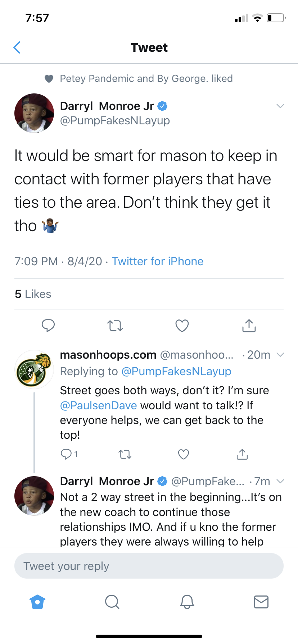Tap the Tweet your reply field
The image size is (298, 644).
pyautogui.click(x=149, y=566)
